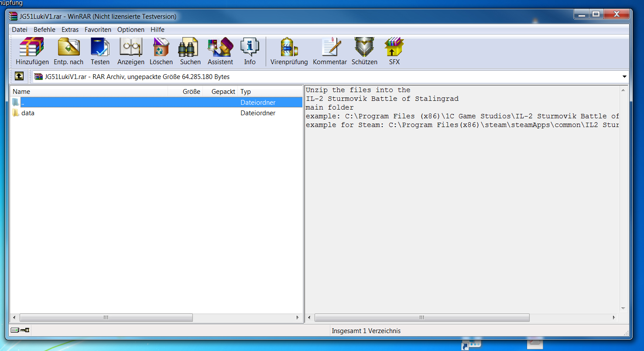Open the Favoriten menu
The width and height of the screenshot is (644, 351).
[x=98, y=30]
